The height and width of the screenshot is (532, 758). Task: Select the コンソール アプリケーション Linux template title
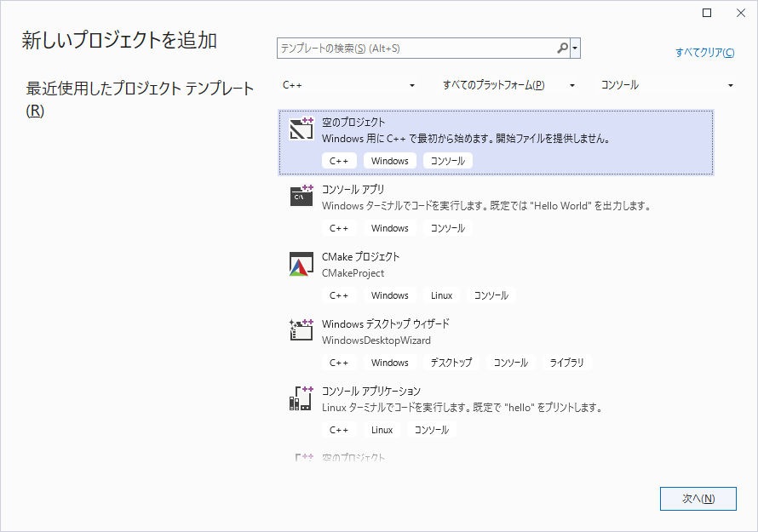[x=370, y=391]
